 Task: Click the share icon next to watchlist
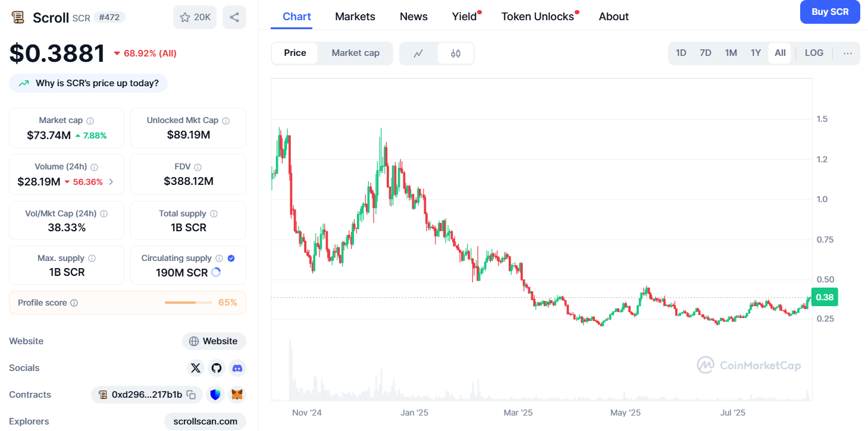(x=234, y=17)
